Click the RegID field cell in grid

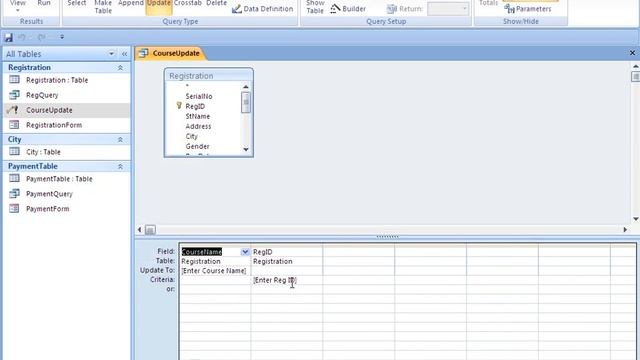pos(287,252)
